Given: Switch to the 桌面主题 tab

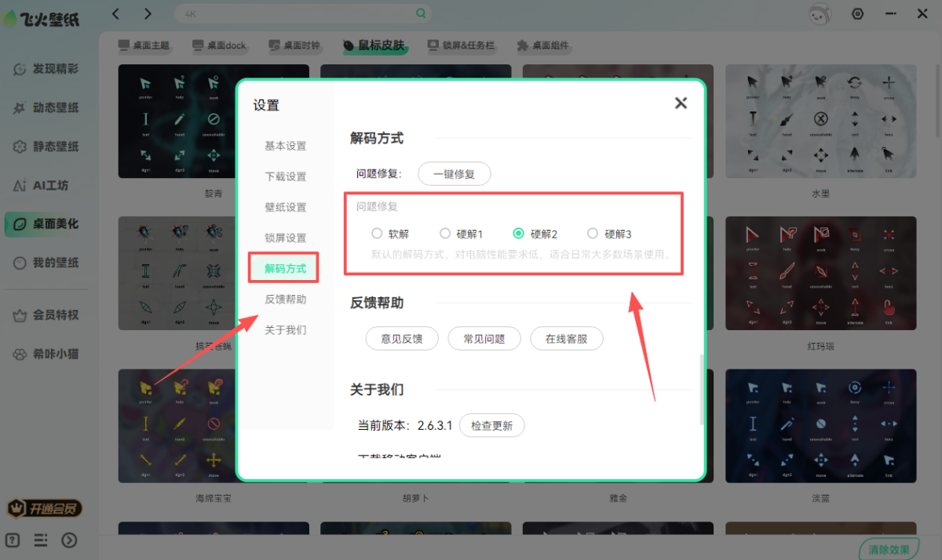Looking at the screenshot, I should (x=144, y=45).
